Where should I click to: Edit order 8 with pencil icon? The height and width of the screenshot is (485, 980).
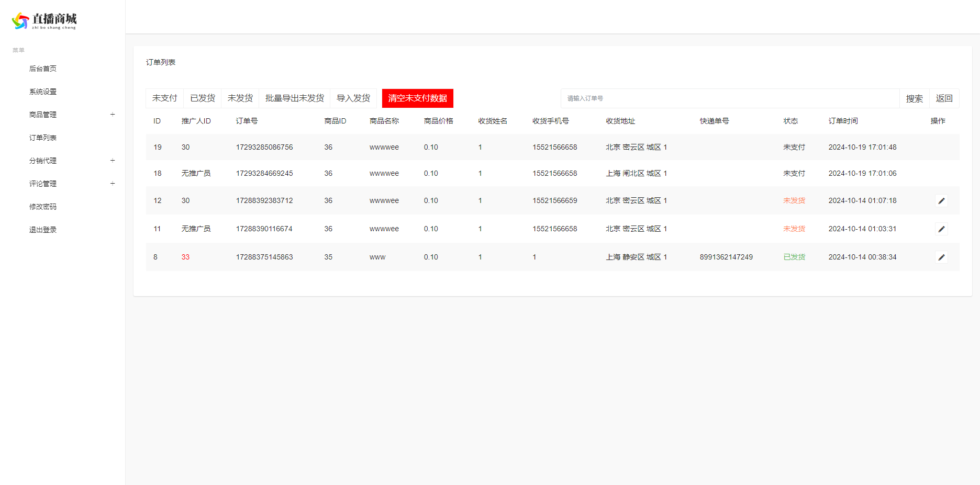pos(941,257)
